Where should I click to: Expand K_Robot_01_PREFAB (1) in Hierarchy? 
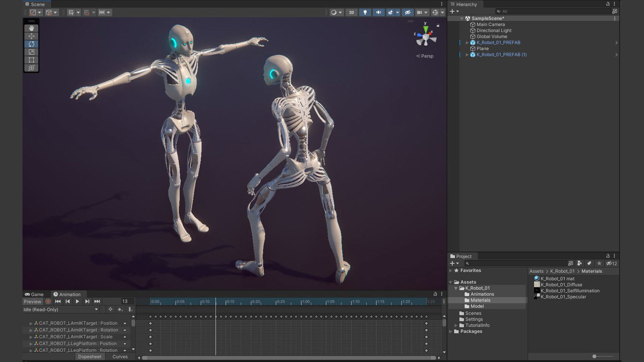[467, 55]
